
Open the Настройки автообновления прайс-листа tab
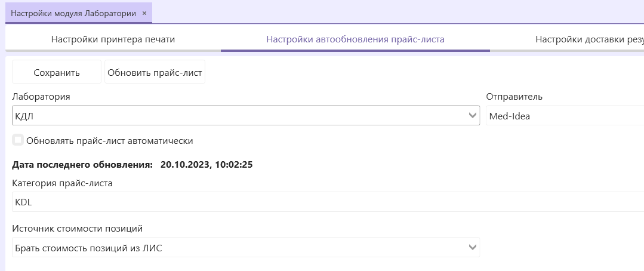355,39
